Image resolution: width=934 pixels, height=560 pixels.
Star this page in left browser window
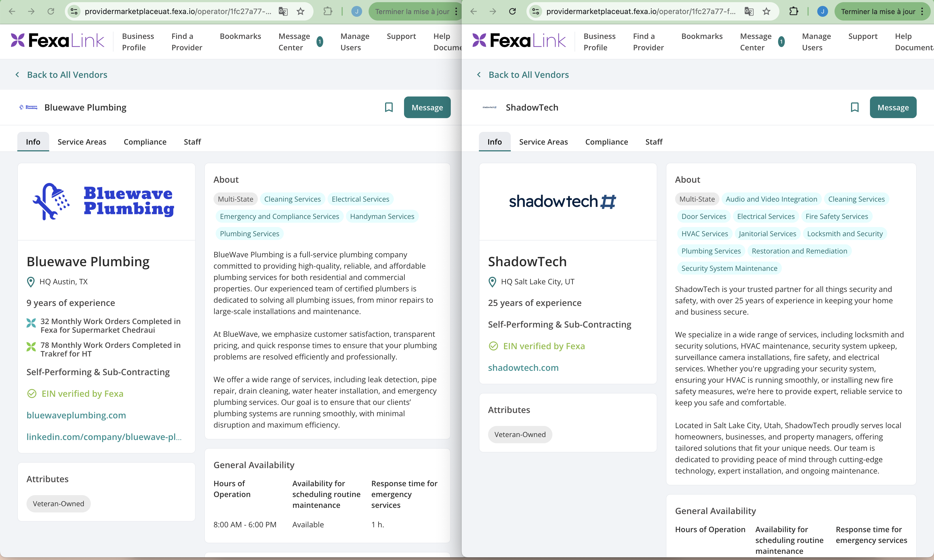click(x=300, y=11)
